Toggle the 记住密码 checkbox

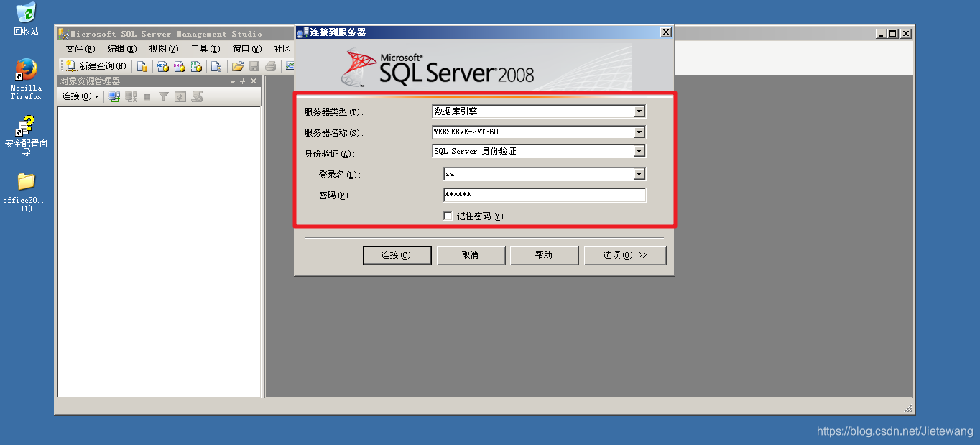[448, 216]
